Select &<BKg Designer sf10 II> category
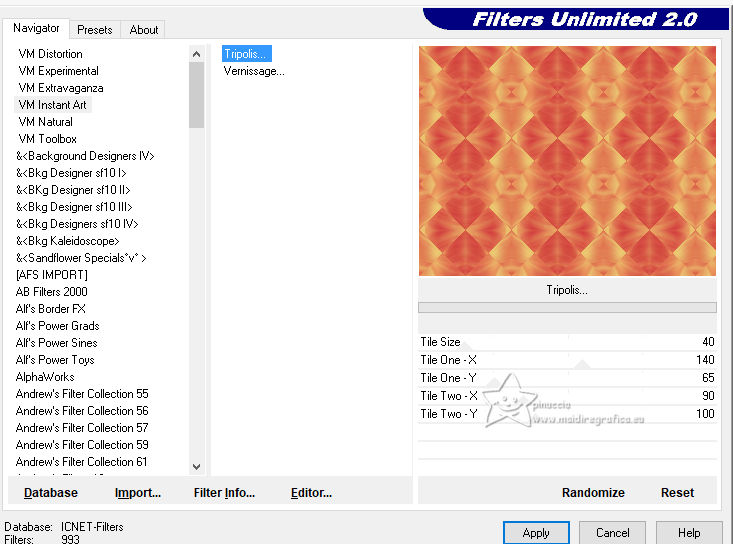 pyautogui.click(x=73, y=190)
